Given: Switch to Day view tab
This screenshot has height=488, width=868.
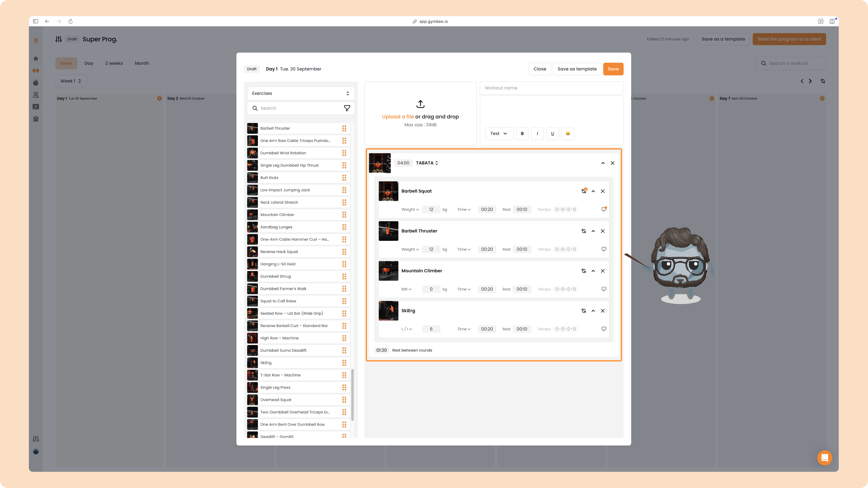Looking at the screenshot, I should click(89, 63).
